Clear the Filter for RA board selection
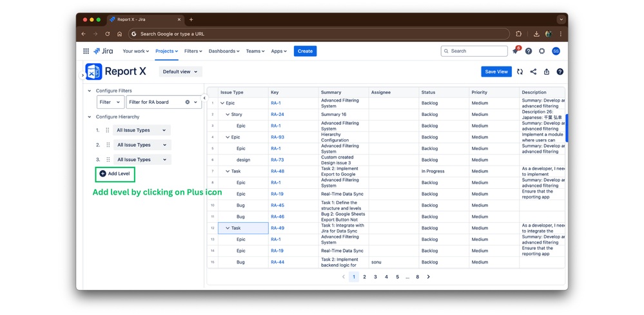Screen dimensions: 644x315 click(x=188, y=102)
